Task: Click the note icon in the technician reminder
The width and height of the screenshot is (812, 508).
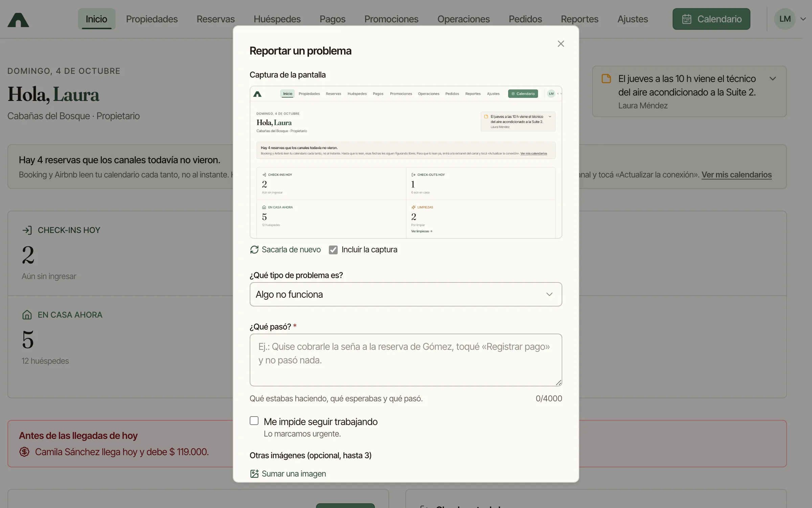Action: pyautogui.click(x=606, y=79)
